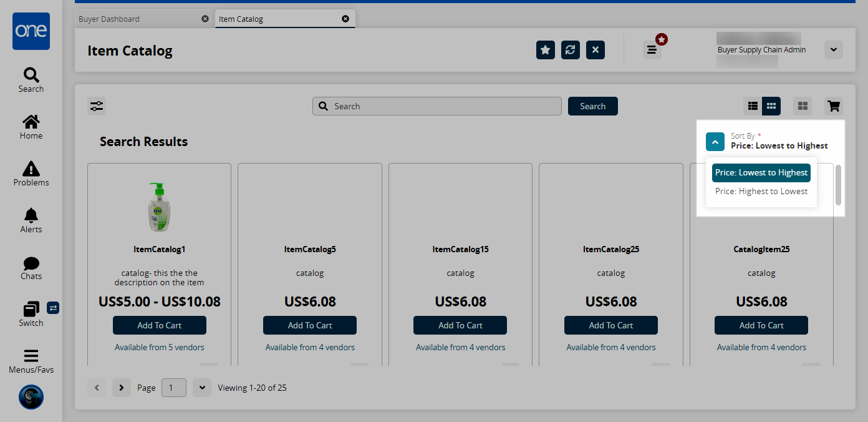This screenshot has height=422, width=868.
Task: Switch to small grid view layout
Action: coord(771,106)
